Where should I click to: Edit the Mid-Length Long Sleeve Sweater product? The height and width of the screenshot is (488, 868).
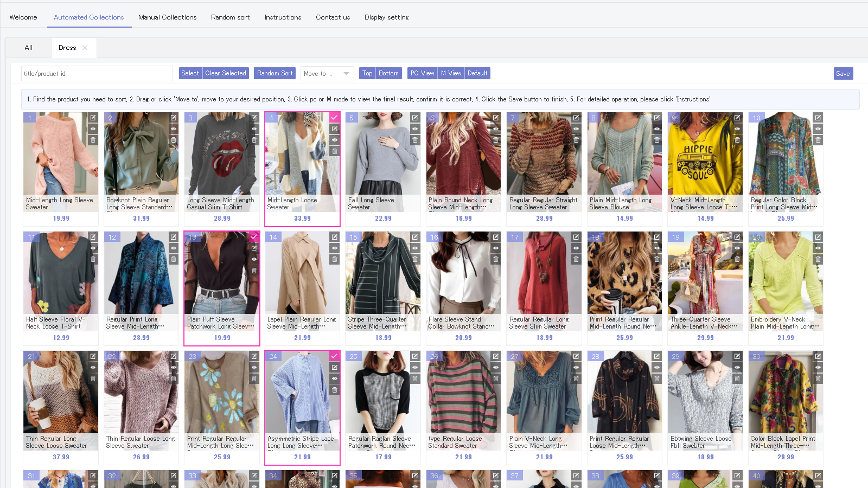point(93,118)
